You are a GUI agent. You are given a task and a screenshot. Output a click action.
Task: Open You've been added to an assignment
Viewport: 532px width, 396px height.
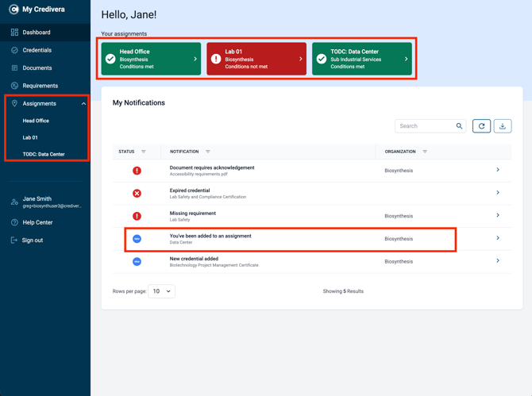312,239
